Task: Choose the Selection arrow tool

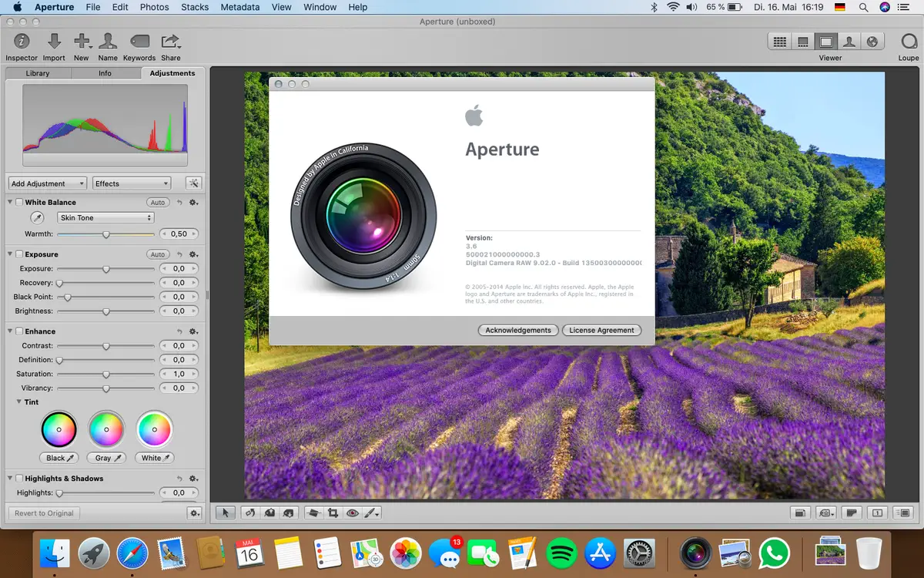Action: [226, 512]
